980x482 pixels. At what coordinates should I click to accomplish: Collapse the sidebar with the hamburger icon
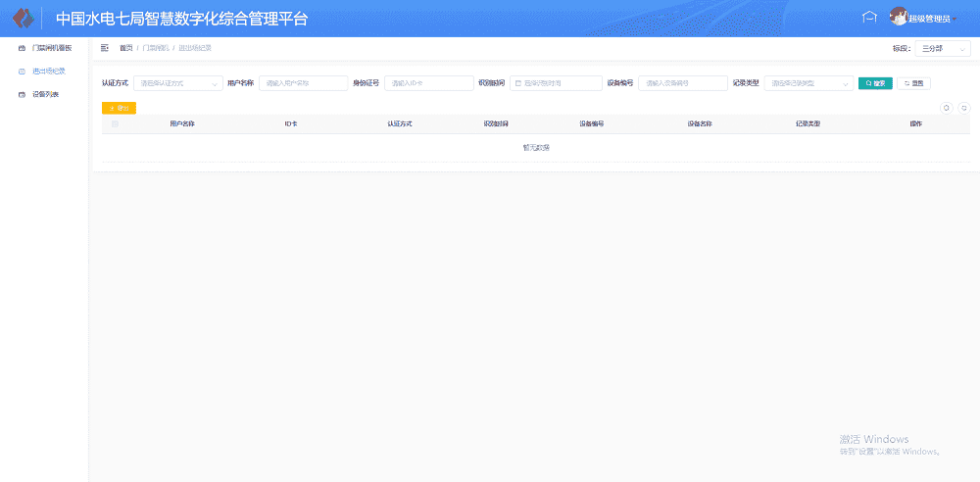click(x=105, y=47)
